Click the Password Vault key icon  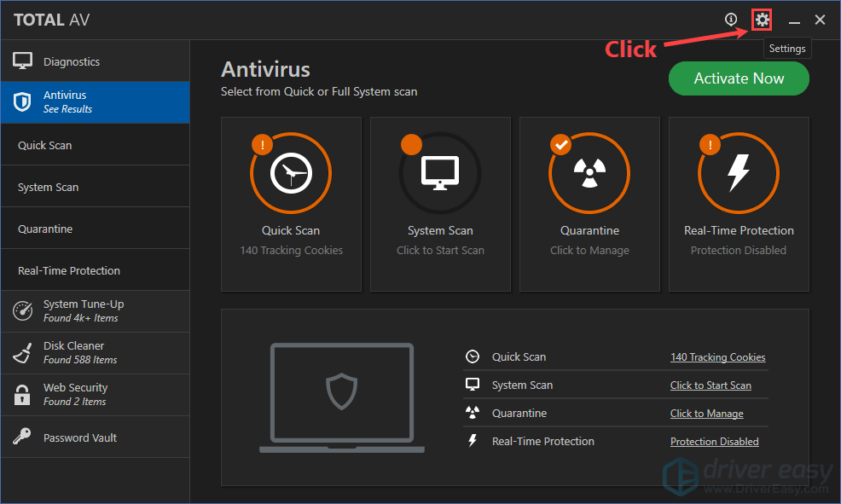(x=22, y=437)
